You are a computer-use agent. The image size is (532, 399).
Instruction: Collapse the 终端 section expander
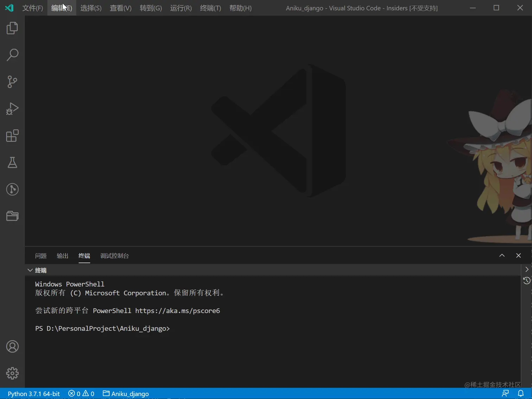(x=30, y=270)
